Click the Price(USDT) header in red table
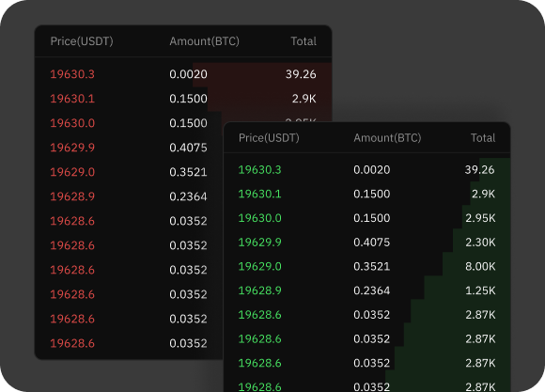This screenshot has width=545, height=392. point(82,41)
